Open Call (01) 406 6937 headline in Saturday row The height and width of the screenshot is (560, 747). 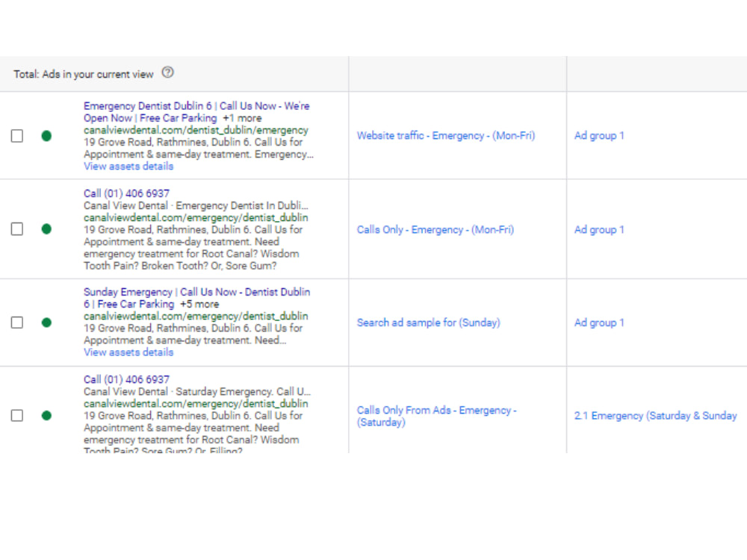pyautogui.click(x=126, y=379)
